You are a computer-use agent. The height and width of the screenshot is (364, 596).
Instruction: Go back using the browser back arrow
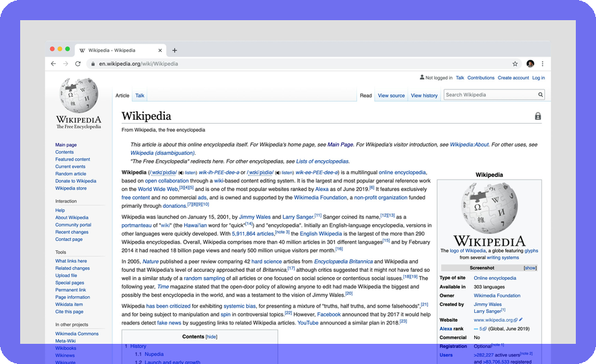coord(53,64)
